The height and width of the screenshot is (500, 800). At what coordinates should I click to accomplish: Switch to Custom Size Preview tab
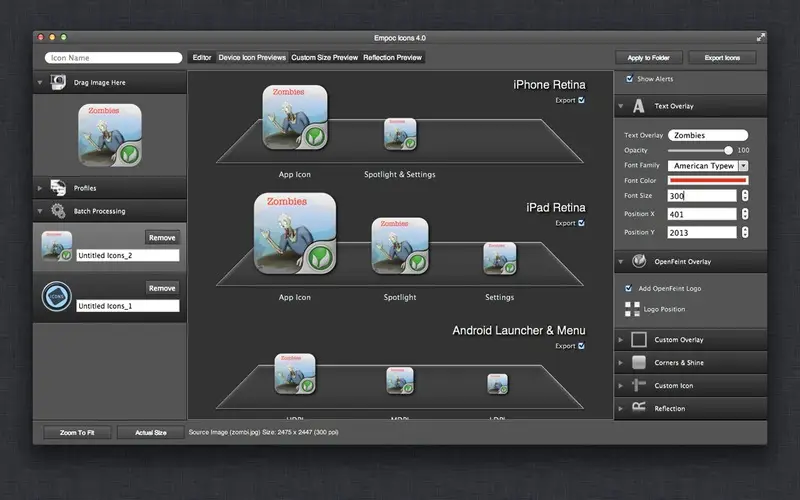324,58
